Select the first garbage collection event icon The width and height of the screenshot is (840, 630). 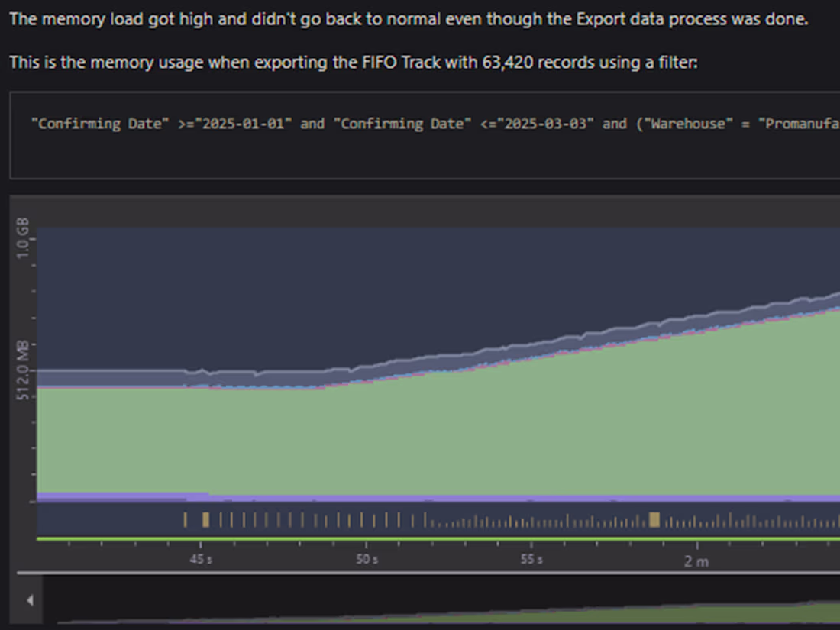[186, 519]
